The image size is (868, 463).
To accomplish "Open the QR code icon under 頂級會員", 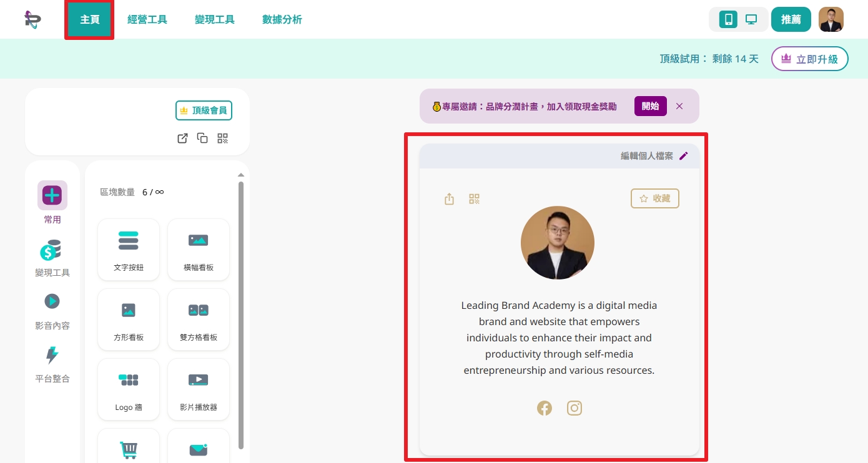I will [x=223, y=139].
